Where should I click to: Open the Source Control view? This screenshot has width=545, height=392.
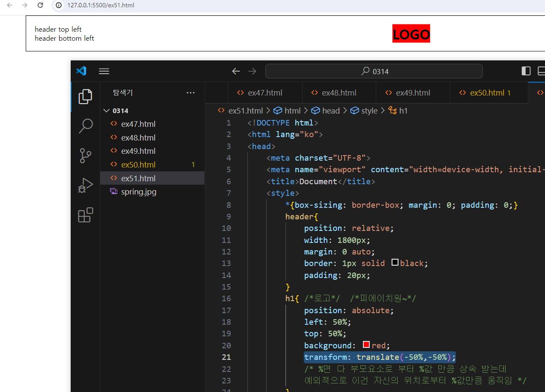coord(85,156)
